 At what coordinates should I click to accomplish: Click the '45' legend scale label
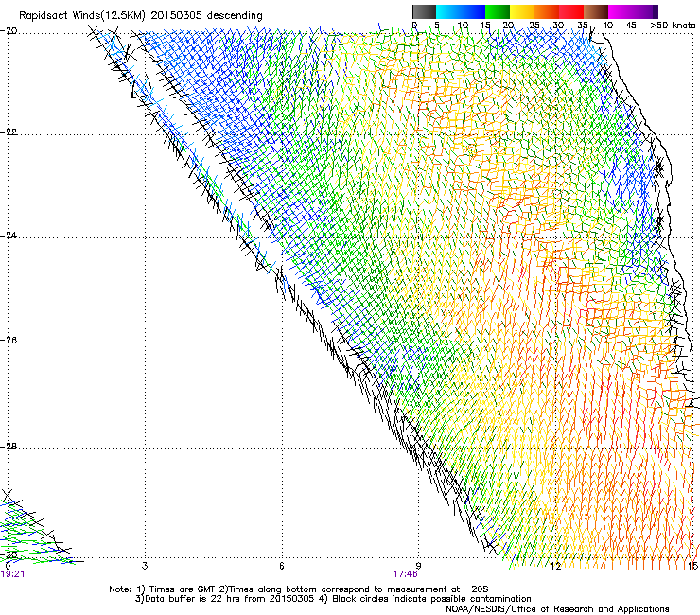pyautogui.click(x=631, y=26)
